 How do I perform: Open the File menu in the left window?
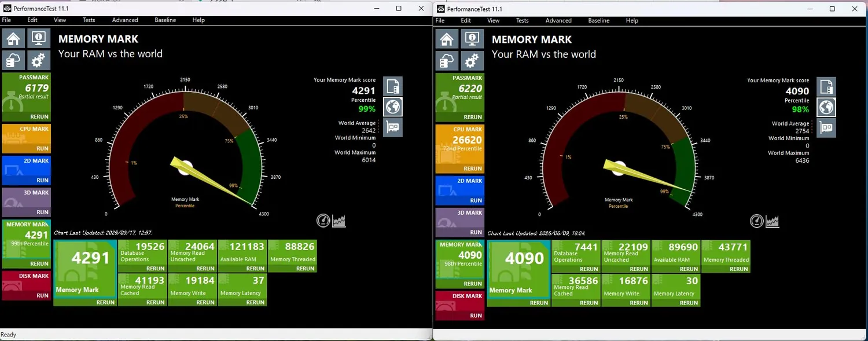[6, 20]
